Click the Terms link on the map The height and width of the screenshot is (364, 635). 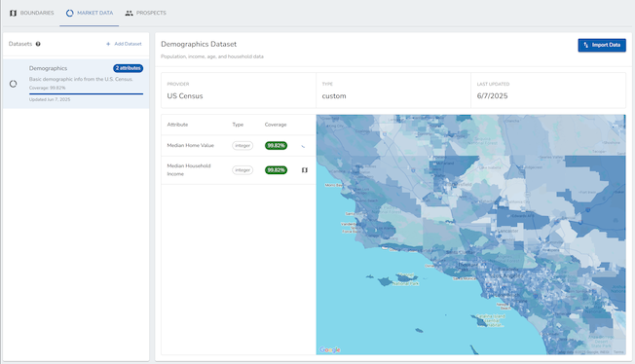pyautogui.click(x=618, y=352)
